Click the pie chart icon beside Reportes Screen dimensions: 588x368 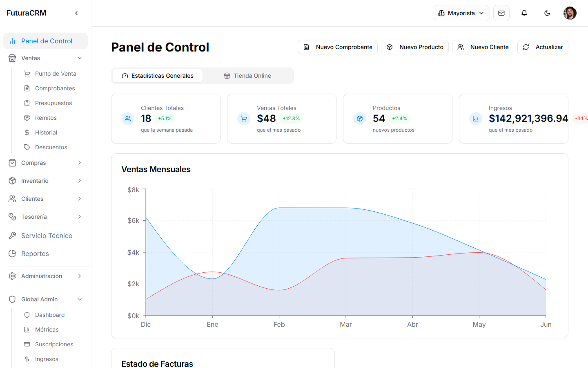(12, 254)
